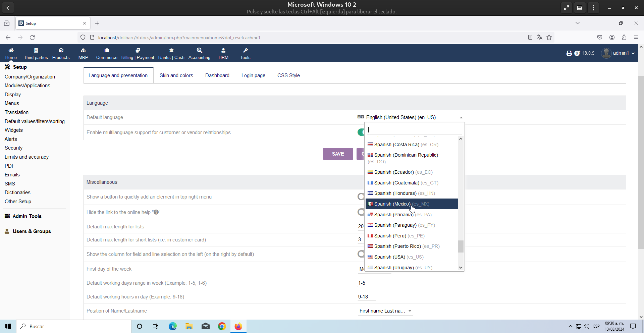
Task: Open Modules/Applications setup link
Action: 28,86
